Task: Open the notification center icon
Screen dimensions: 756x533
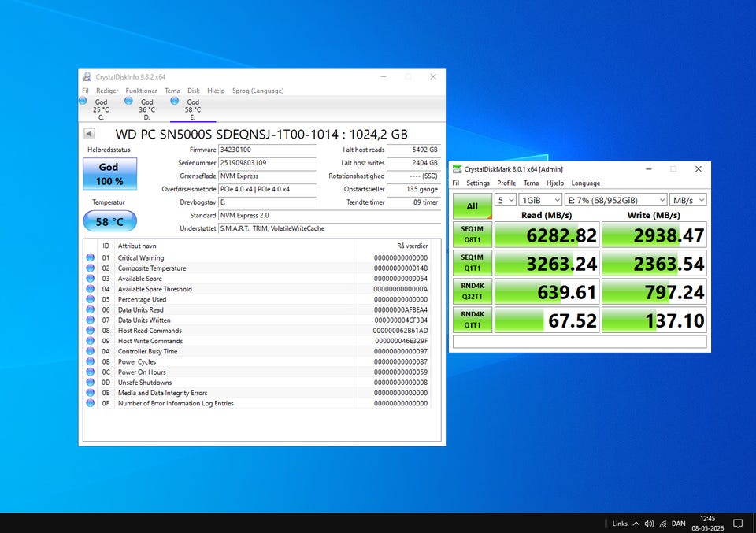Action: click(x=738, y=524)
